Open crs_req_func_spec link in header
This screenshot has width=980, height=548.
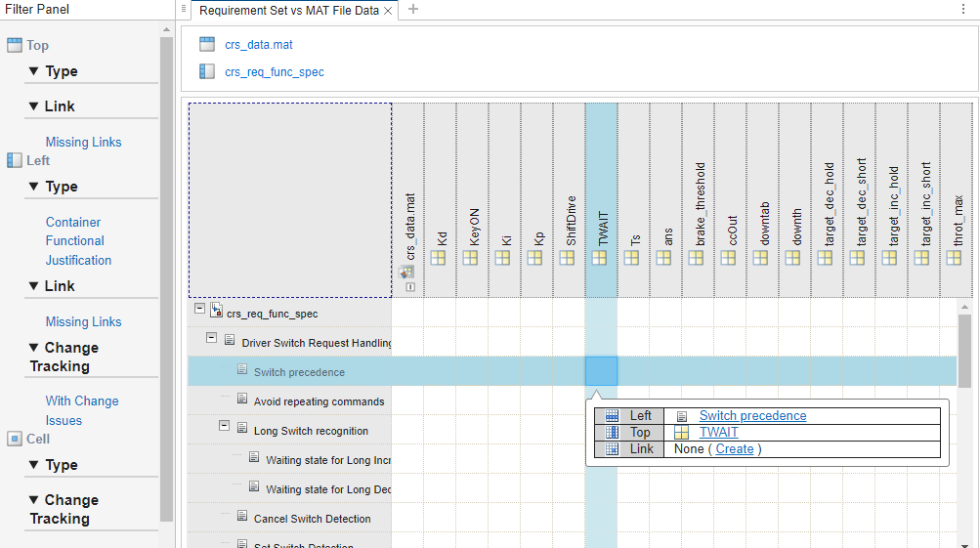(x=275, y=72)
